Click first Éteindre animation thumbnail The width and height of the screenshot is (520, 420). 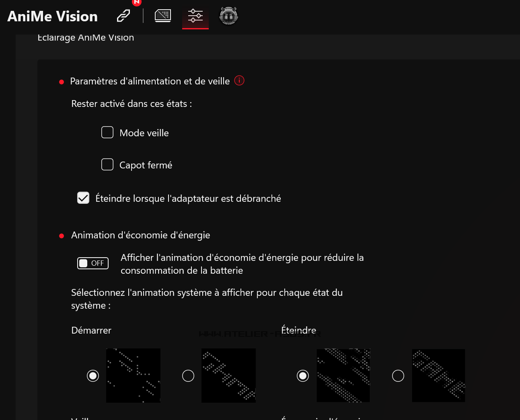pos(343,375)
